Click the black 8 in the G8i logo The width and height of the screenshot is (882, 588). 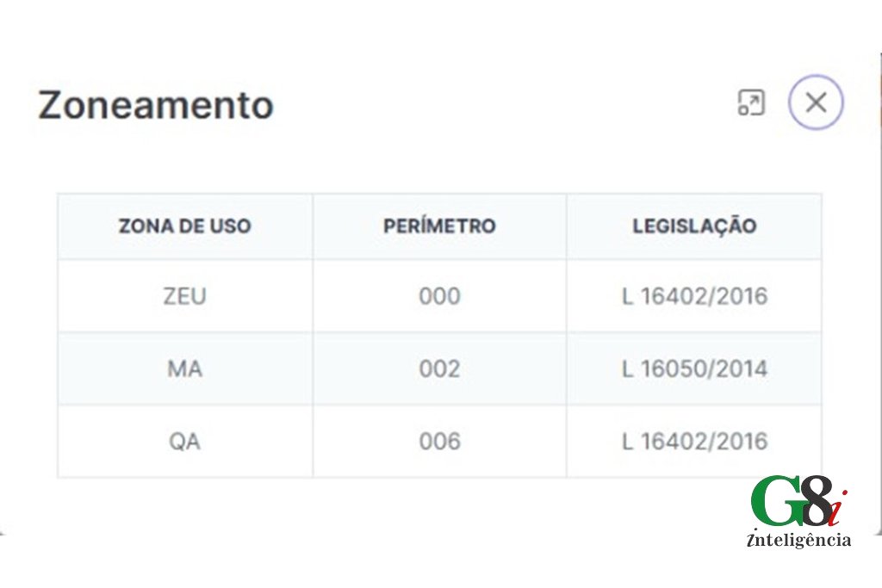coord(816,499)
